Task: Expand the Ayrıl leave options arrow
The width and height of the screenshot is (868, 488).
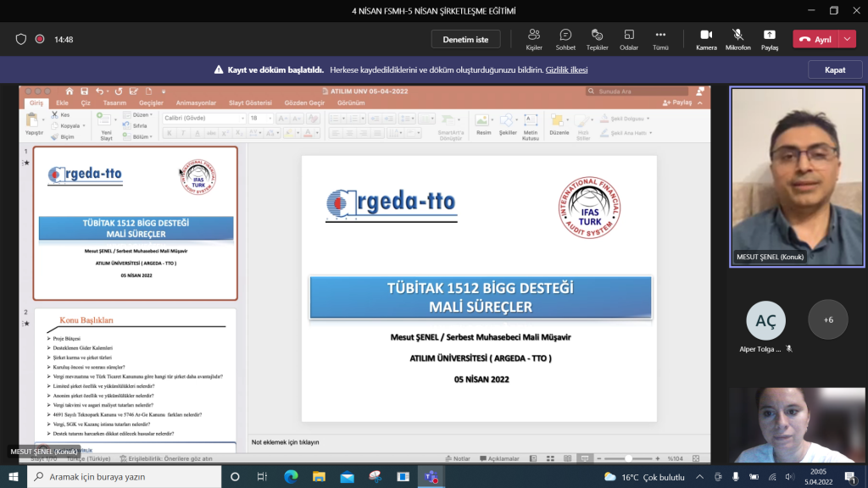Action: 848,39
